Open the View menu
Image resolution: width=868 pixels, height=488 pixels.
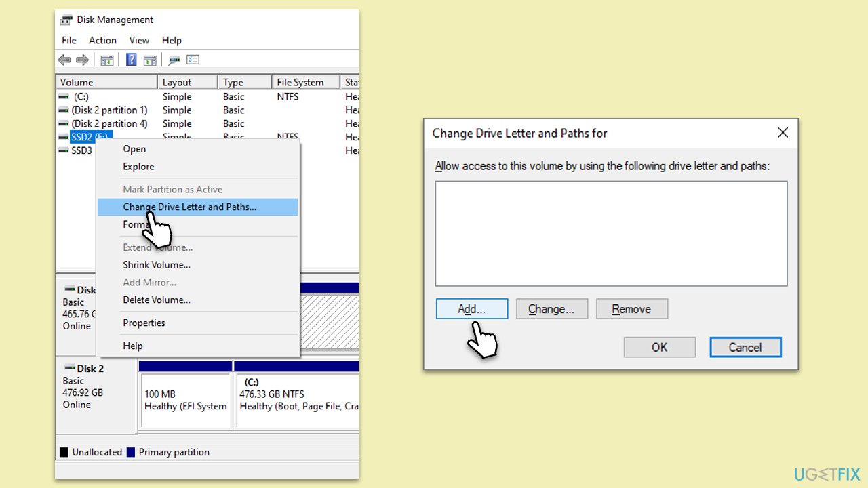(x=139, y=41)
